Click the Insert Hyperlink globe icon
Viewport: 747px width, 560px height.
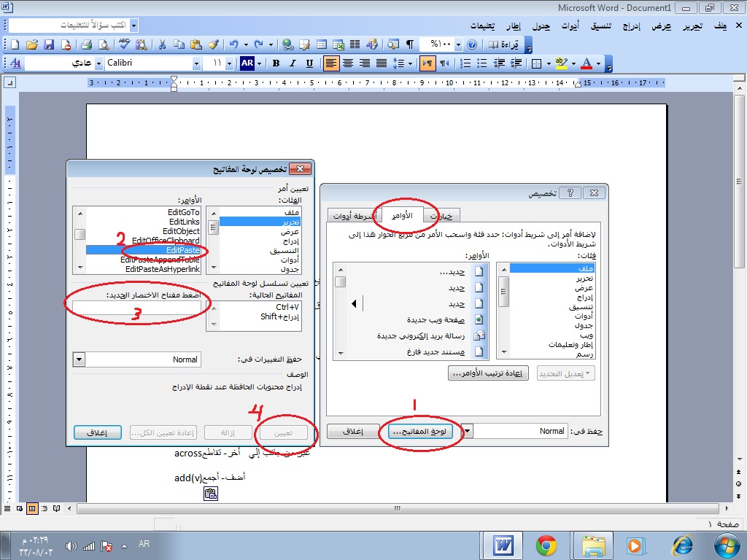pos(287,44)
